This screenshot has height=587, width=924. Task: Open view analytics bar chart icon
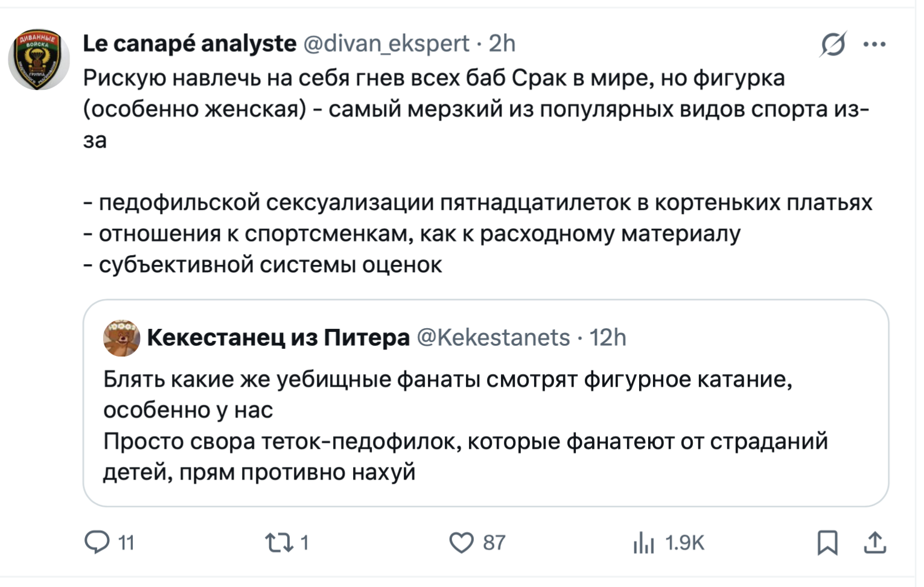click(643, 542)
